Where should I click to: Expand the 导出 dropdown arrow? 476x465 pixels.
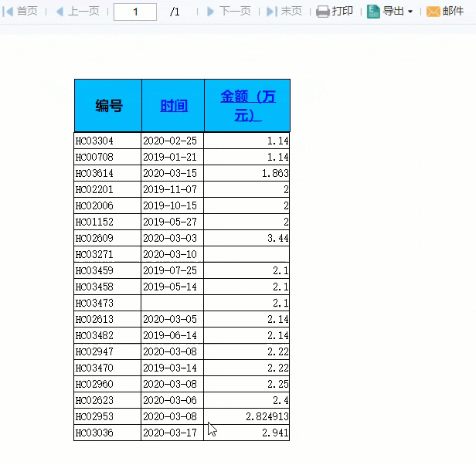(x=410, y=12)
